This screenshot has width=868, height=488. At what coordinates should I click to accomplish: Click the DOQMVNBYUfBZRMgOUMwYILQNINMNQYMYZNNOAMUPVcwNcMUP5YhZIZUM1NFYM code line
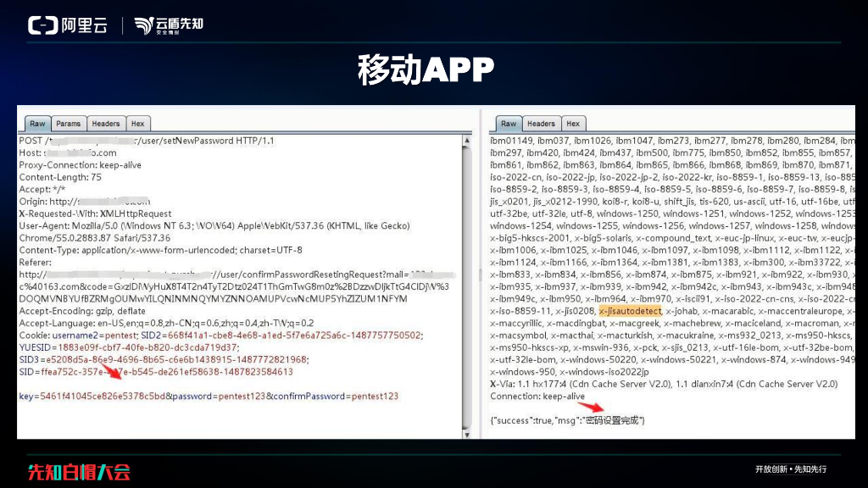pyautogui.click(x=213, y=299)
